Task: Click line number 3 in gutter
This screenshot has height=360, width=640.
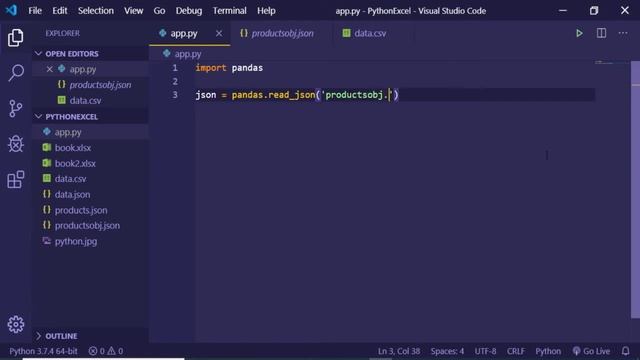Action: click(175, 95)
